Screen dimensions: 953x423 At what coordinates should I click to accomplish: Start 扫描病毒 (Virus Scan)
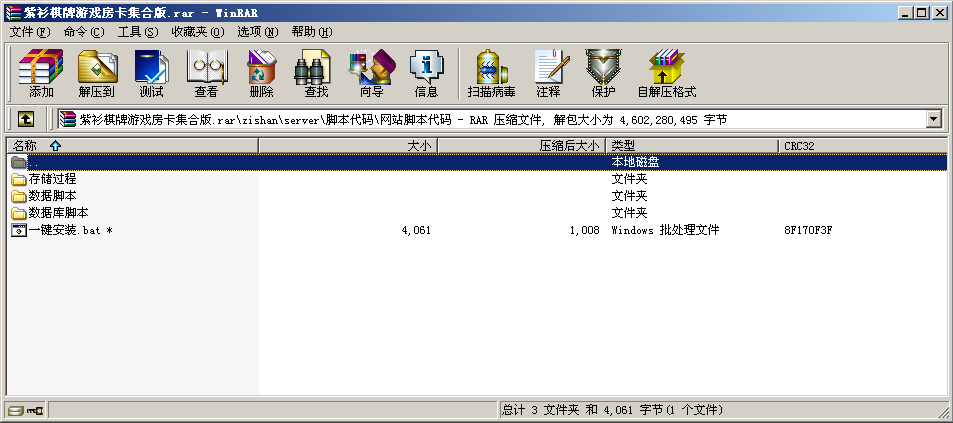tap(491, 73)
